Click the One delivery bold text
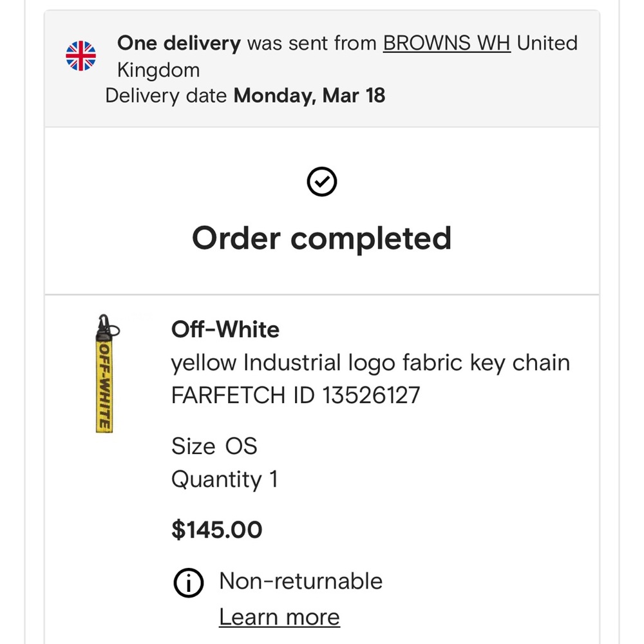Image resolution: width=644 pixels, height=644 pixels. [x=179, y=43]
